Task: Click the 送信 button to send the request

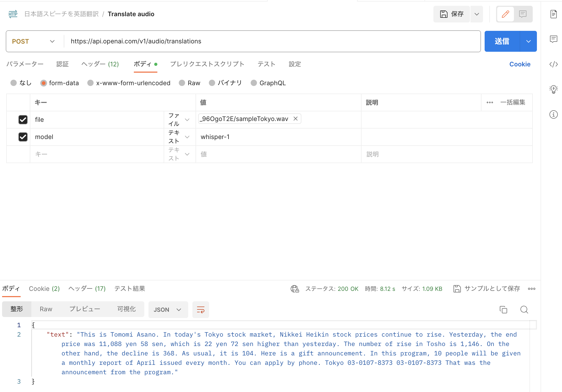Action: point(502,41)
